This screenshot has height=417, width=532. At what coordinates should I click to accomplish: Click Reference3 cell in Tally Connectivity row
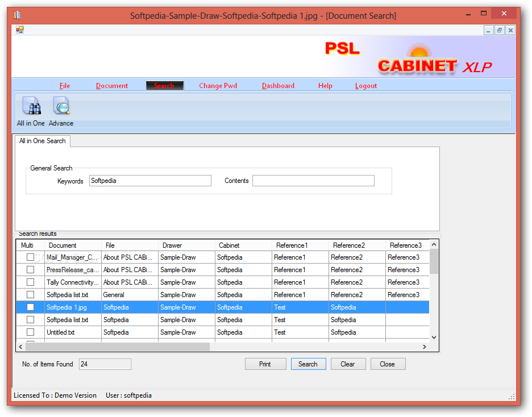(407, 282)
